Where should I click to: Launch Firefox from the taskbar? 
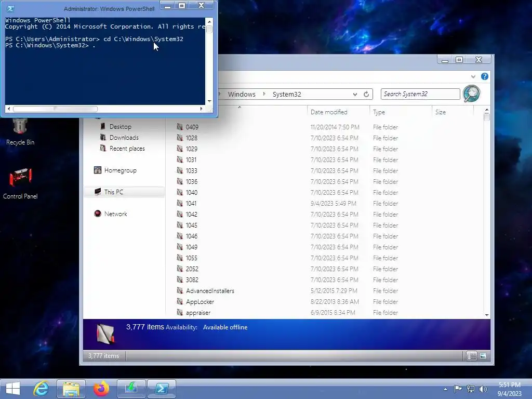101,389
